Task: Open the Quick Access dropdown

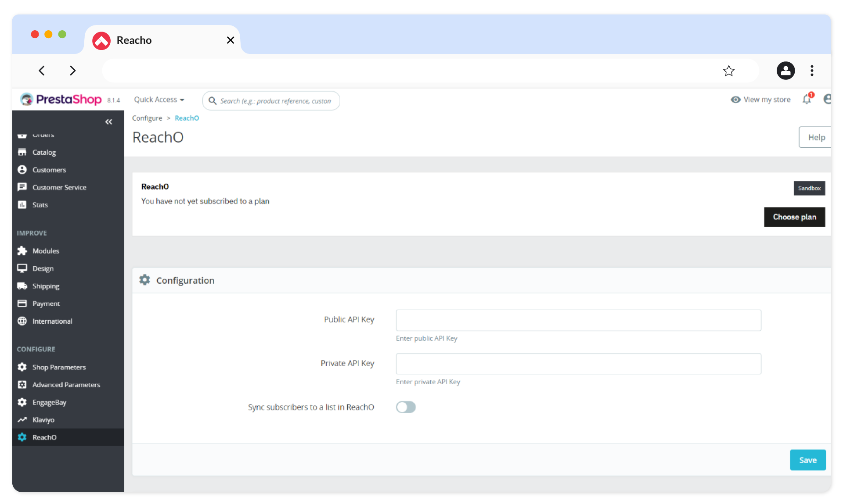Action: click(159, 100)
